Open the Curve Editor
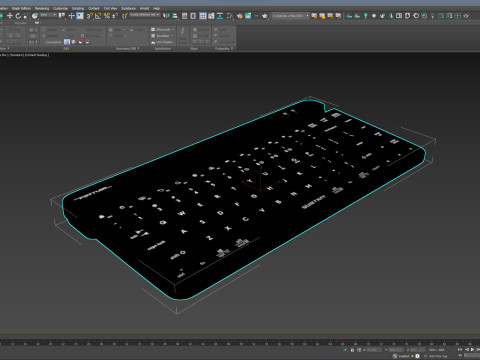The image size is (480, 360). pyautogui.click(x=211, y=15)
